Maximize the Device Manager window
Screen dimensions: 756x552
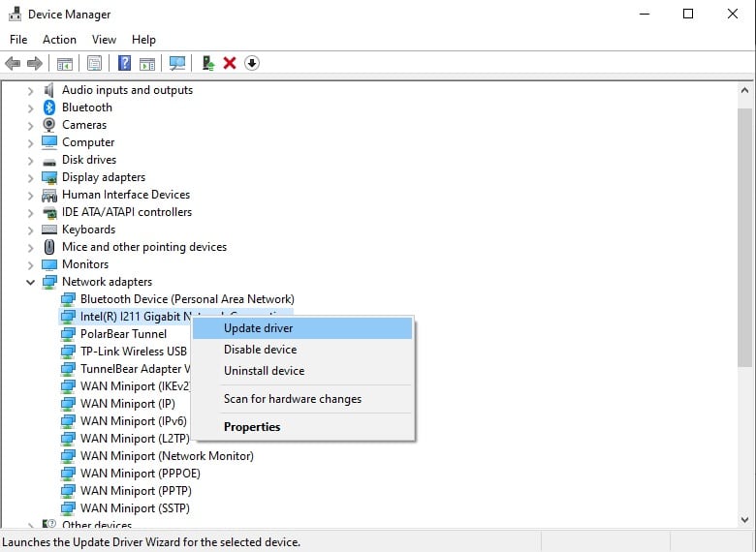[x=688, y=14]
